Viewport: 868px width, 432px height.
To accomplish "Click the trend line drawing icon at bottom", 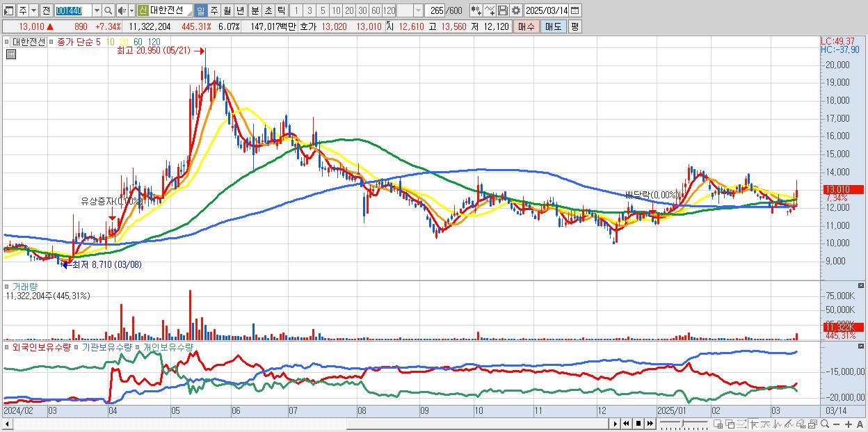I will pyautogui.click(x=766, y=424).
